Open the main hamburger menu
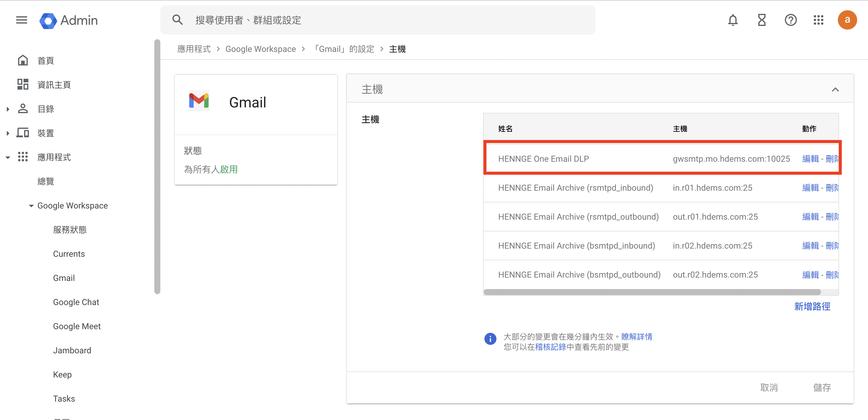Screen dimensions: 868x420 tap(22, 20)
